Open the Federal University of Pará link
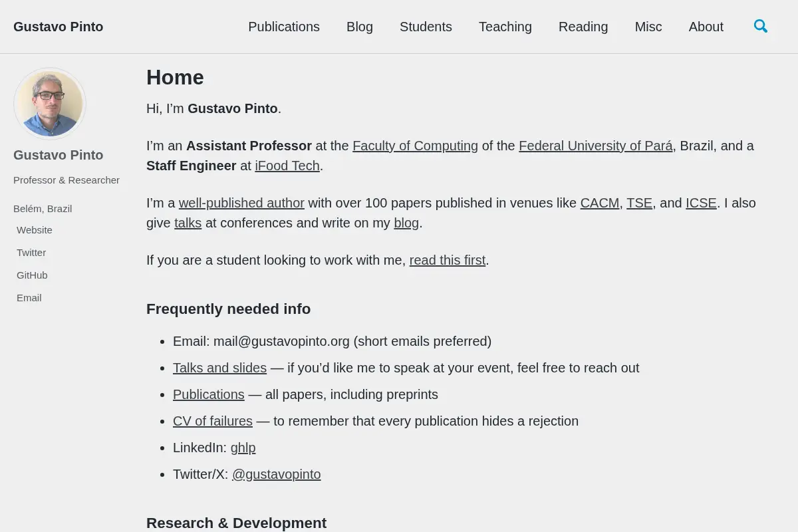Viewport: 798px width, 532px height. (595, 146)
